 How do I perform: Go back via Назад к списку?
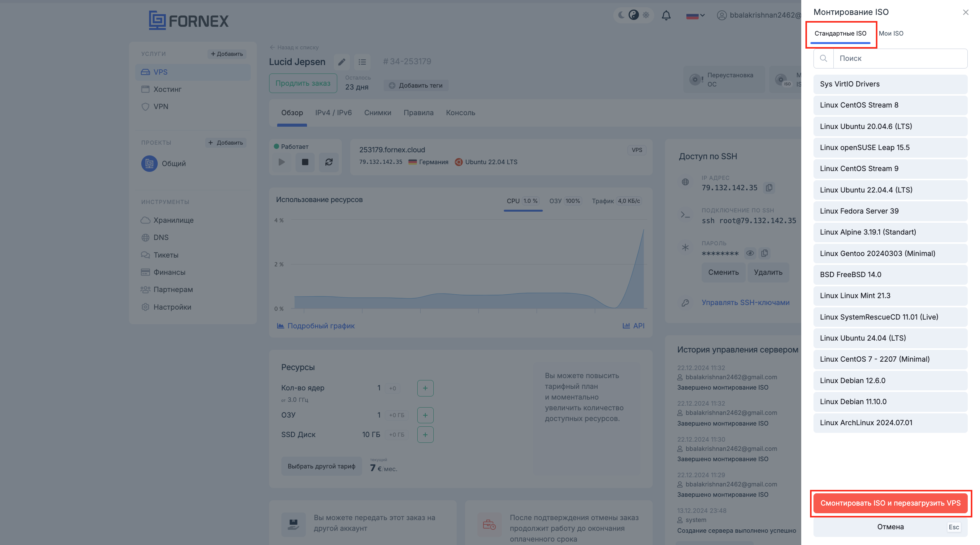[294, 47]
